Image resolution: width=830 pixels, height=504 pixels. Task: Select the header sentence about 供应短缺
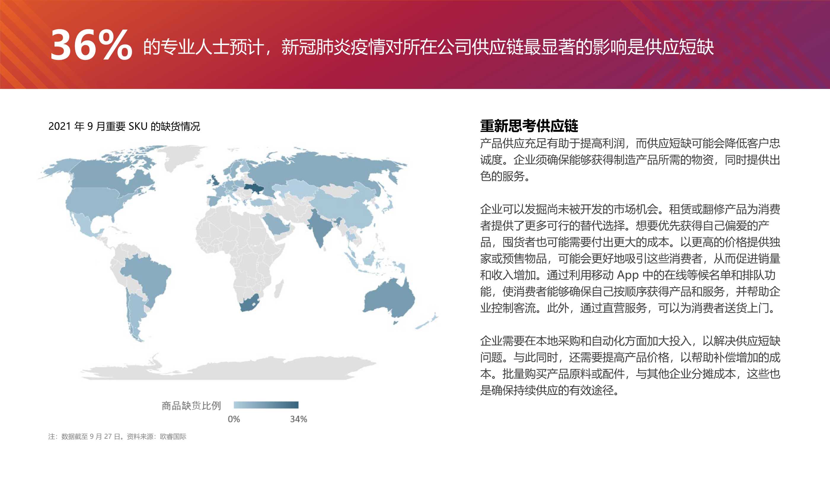click(x=428, y=47)
